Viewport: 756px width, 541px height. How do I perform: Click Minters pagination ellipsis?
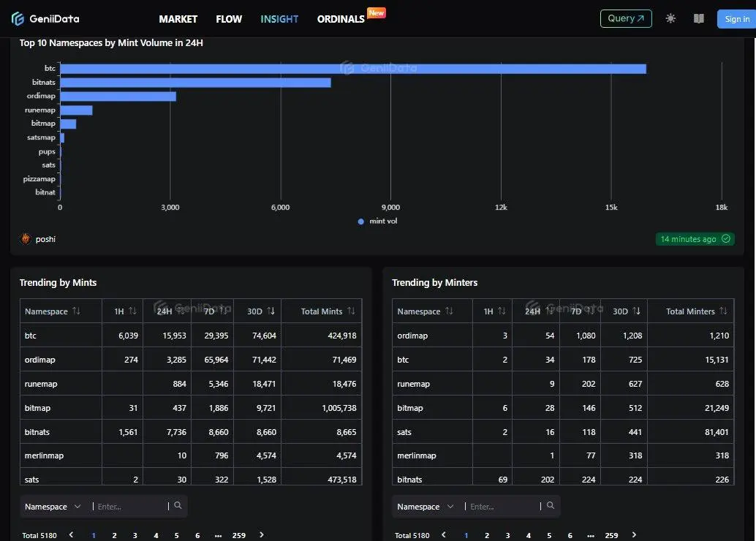tap(591, 535)
